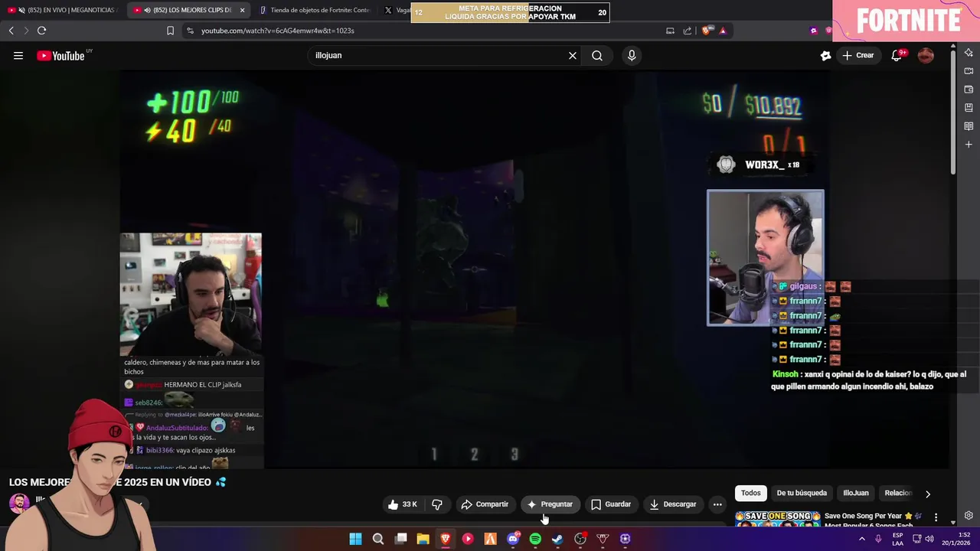Reload the page with refresh icon

coord(41,31)
